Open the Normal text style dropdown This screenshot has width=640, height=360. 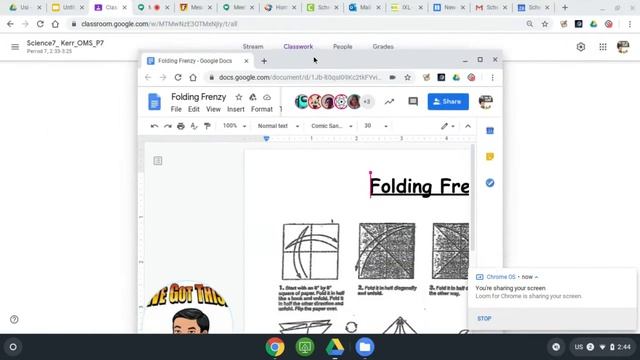tap(278, 126)
